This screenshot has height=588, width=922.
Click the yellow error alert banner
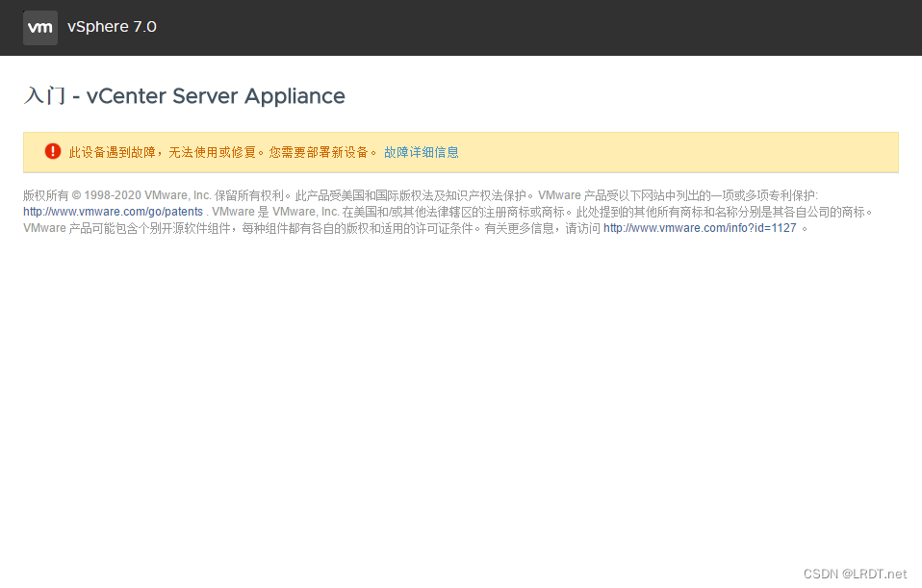pos(461,152)
